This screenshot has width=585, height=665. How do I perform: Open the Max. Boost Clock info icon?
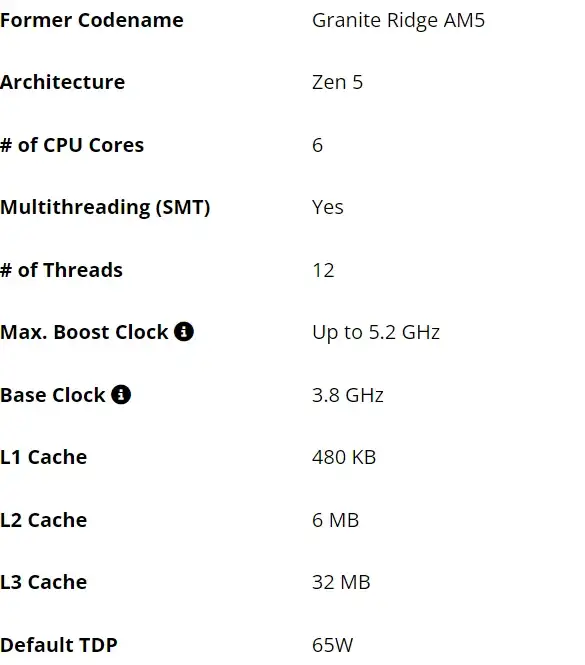[184, 332]
